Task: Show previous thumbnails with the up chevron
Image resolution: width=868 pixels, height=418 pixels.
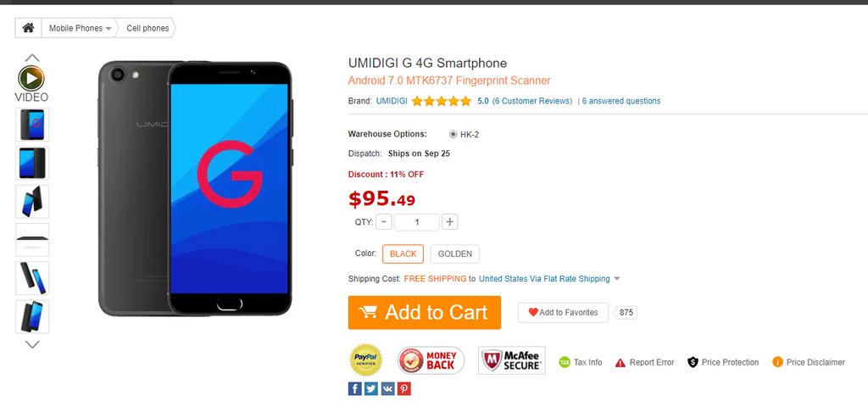Action: click(x=33, y=58)
